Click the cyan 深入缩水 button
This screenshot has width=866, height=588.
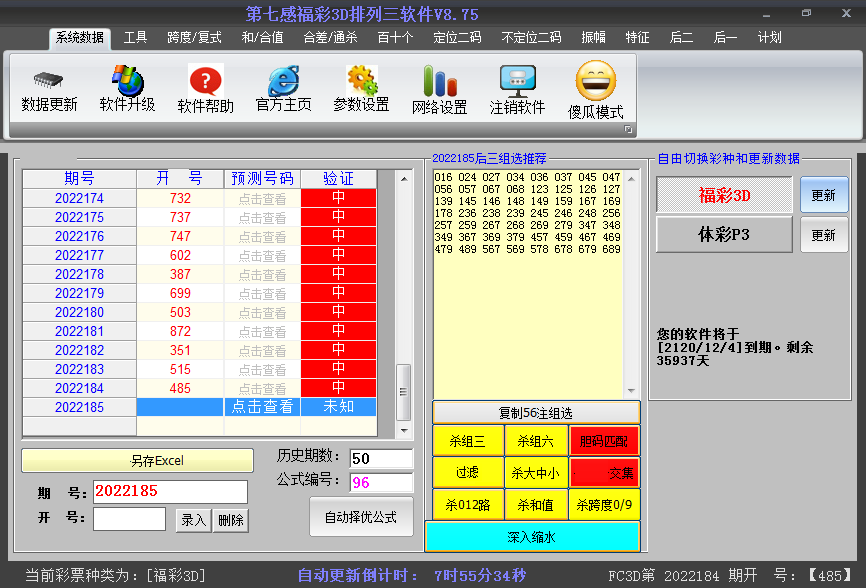532,537
